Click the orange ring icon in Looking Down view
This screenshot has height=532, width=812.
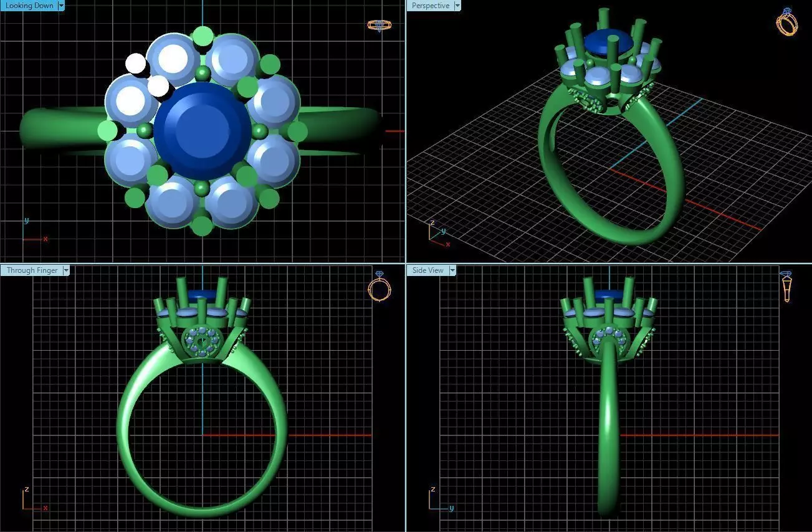pyautogui.click(x=379, y=26)
